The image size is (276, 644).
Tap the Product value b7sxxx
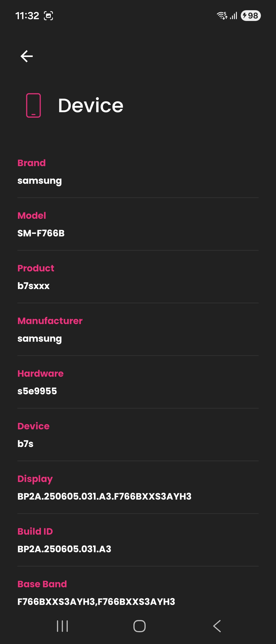click(x=33, y=286)
